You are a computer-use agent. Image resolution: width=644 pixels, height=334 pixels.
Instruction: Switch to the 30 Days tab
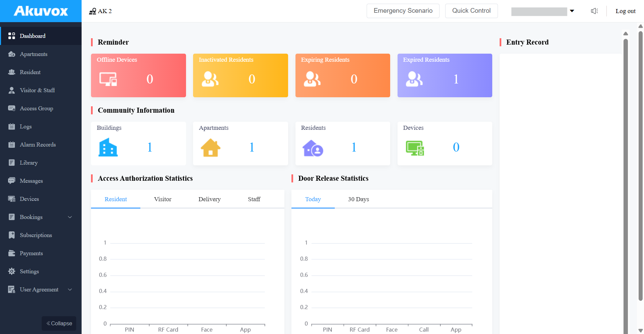359,199
